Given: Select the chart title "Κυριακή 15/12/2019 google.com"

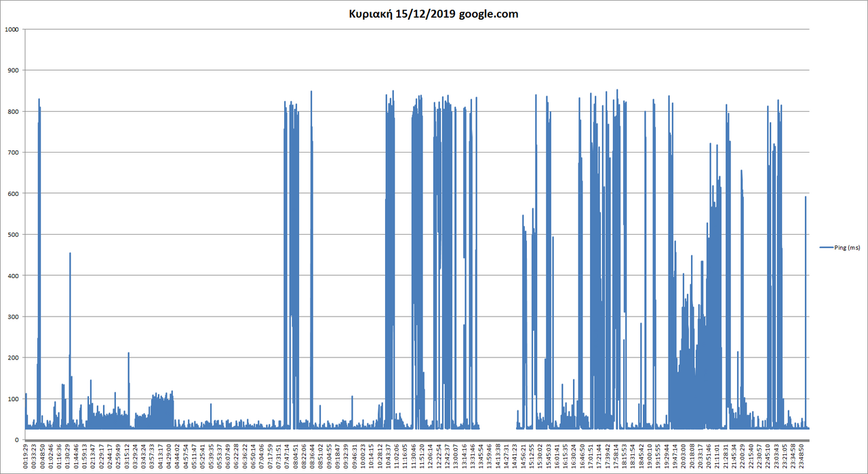Looking at the screenshot, I should click(433, 14).
